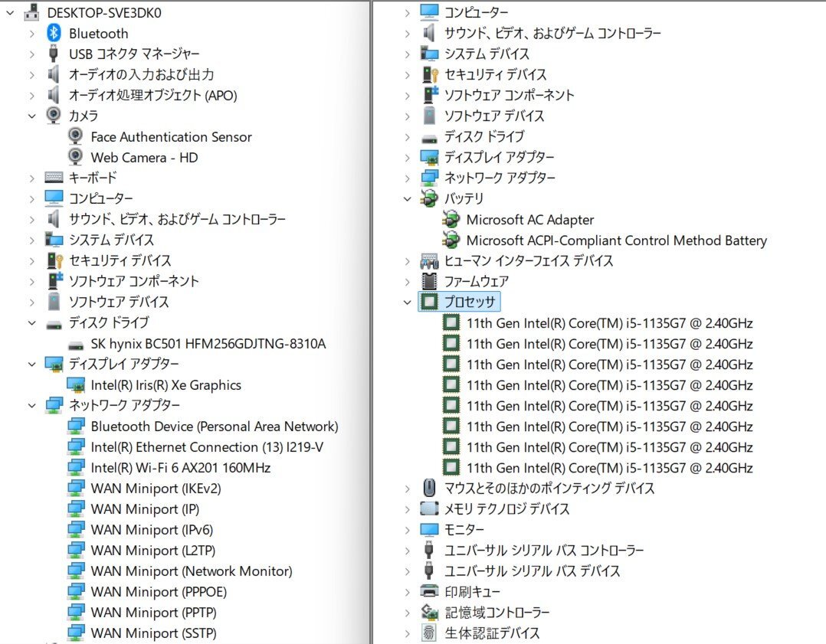
Task: Click the Bluetooth category icon
Action: tap(54, 33)
